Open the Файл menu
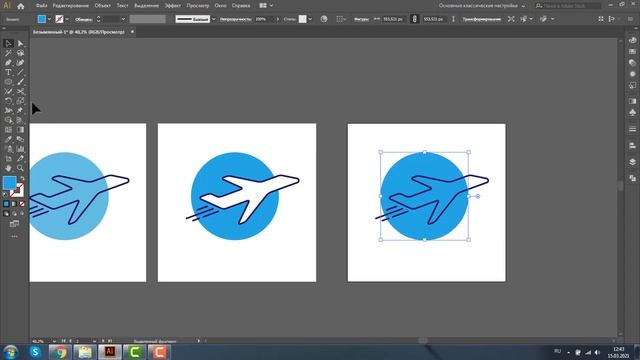Screen dimensions: 640x360 [41, 6]
